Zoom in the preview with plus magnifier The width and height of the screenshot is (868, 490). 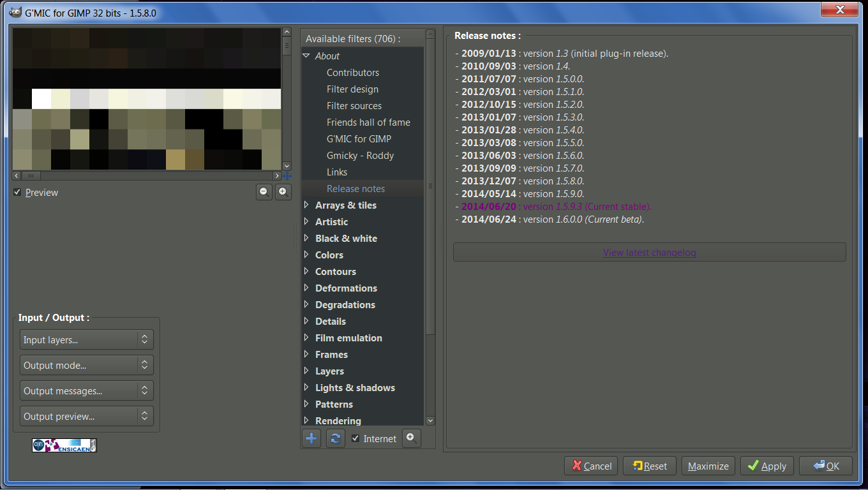coord(283,192)
